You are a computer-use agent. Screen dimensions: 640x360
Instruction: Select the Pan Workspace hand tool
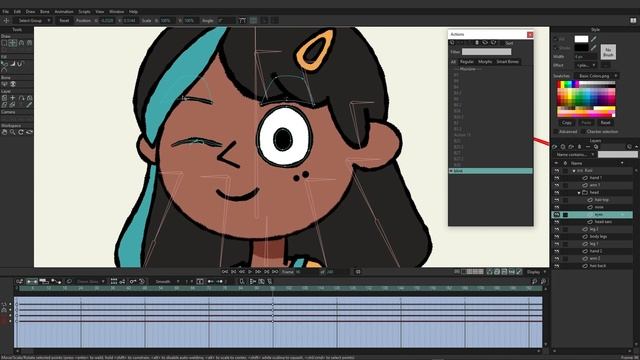[4, 132]
